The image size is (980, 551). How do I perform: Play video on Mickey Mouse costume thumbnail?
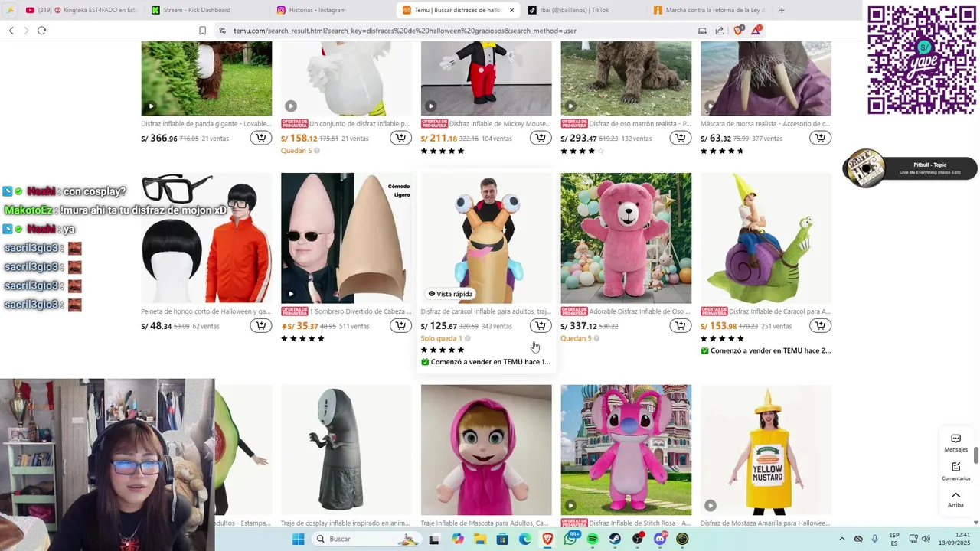pyautogui.click(x=431, y=106)
